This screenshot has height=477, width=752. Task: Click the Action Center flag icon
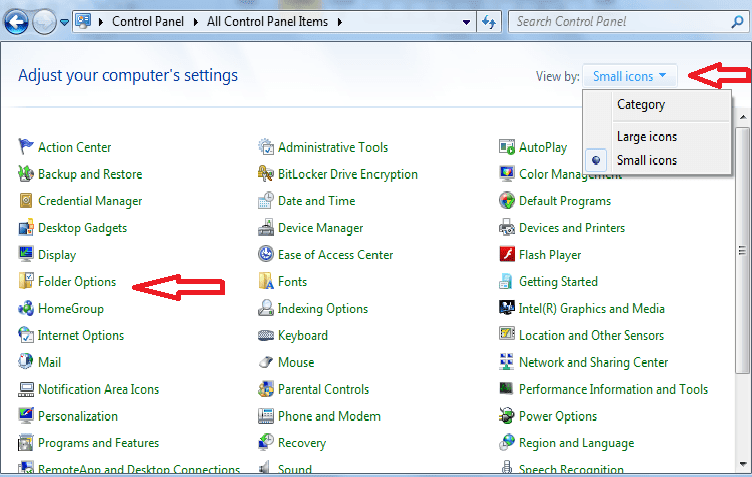[x=25, y=147]
